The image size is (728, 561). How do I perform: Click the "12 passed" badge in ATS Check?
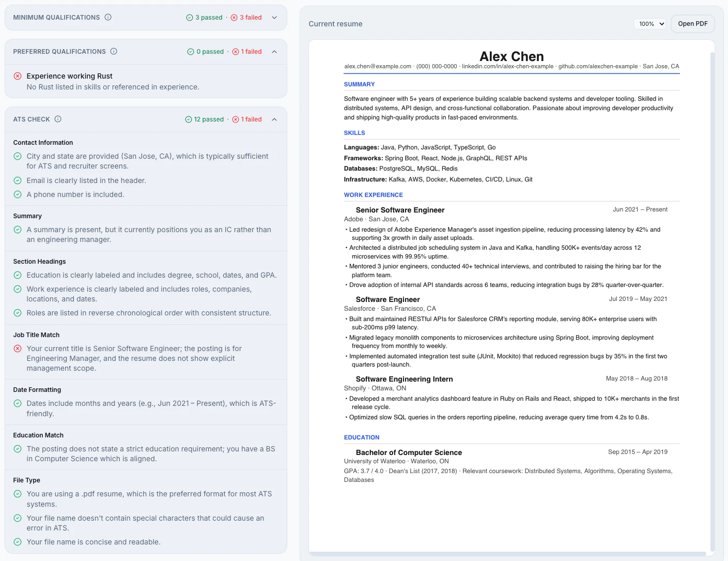[204, 119]
